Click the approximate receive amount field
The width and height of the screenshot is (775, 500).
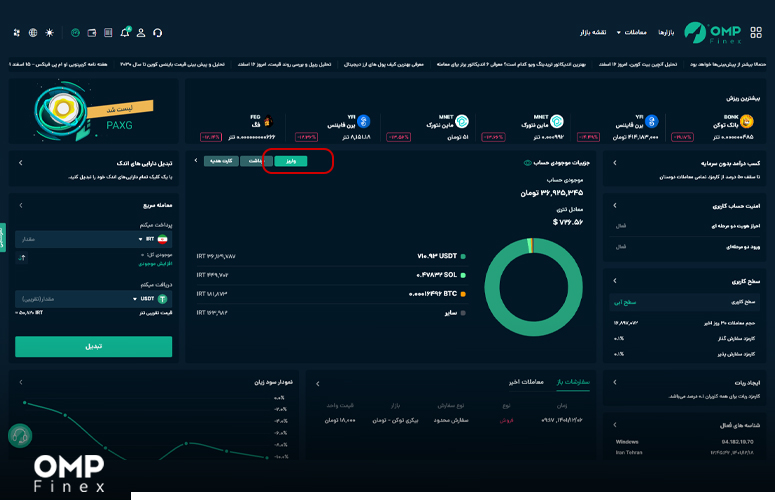tap(74, 299)
